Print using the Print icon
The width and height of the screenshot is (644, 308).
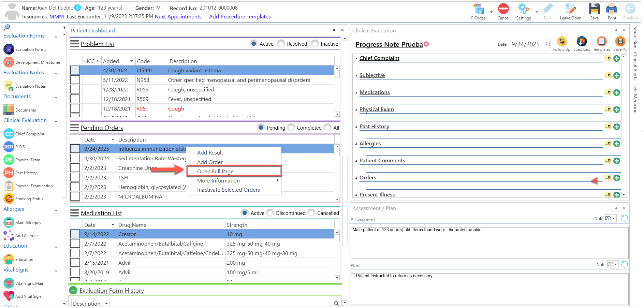point(612,9)
